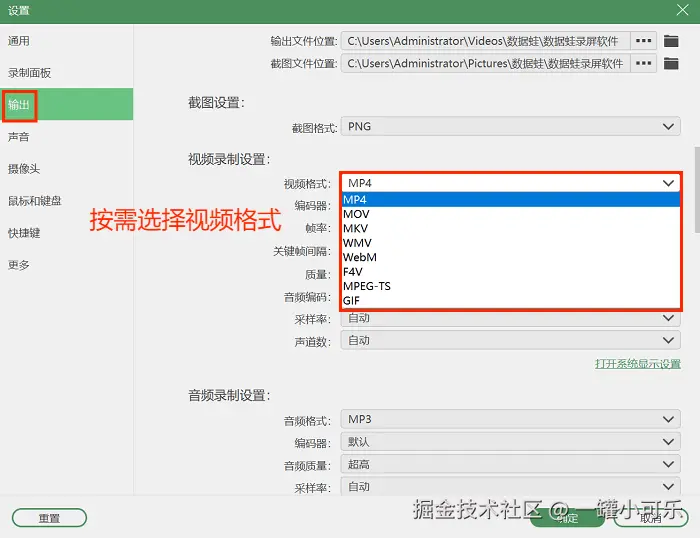The width and height of the screenshot is (700, 538).
Task: Expand the 截图格式 PNG dropdown
Action: pyautogui.click(x=510, y=126)
